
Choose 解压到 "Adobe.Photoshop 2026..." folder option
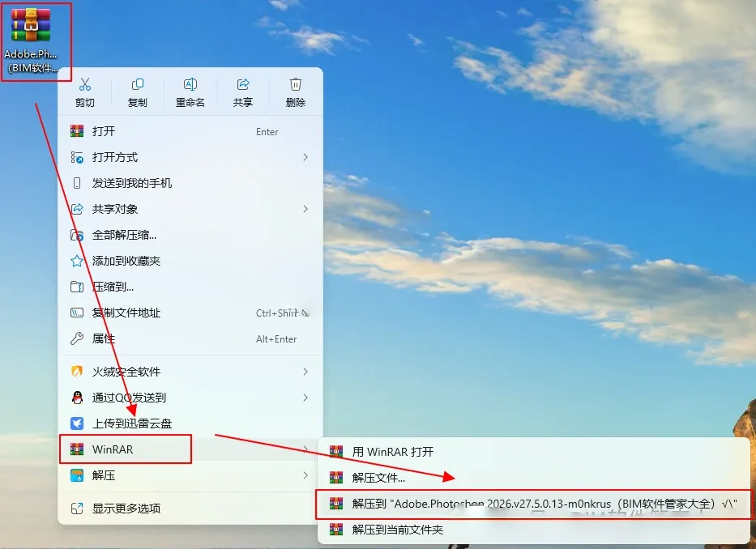coord(533,504)
